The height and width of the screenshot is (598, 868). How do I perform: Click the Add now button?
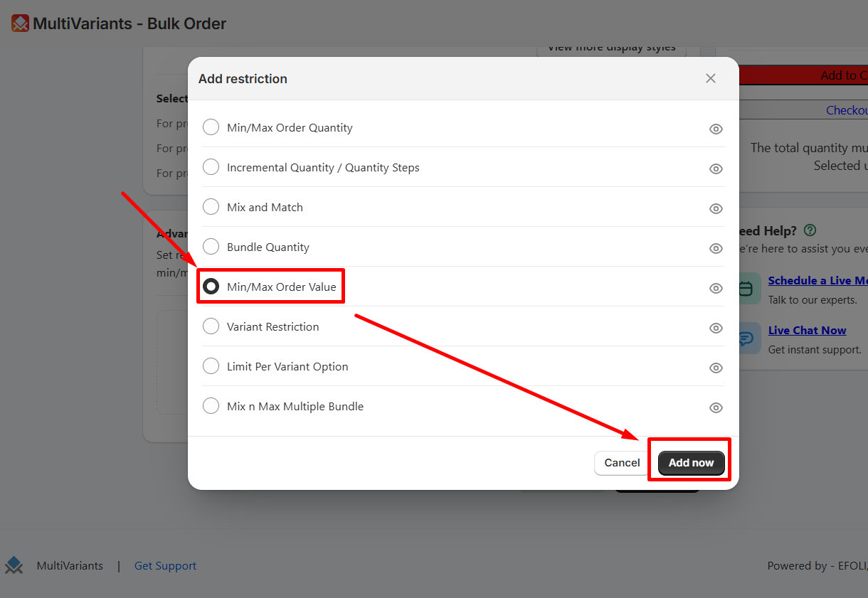tap(691, 463)
